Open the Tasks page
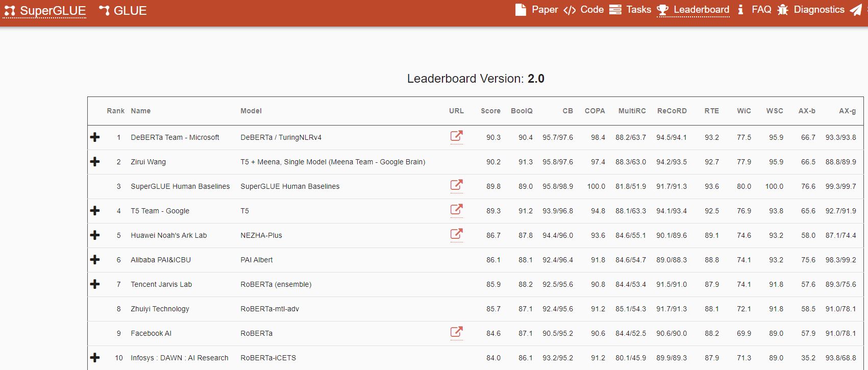 [x=638, y=10]
